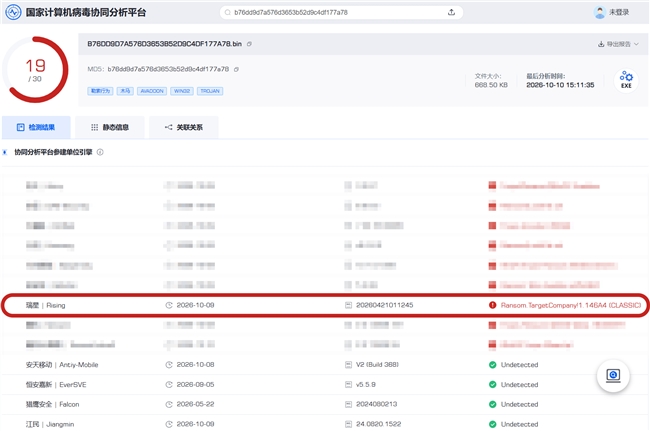Click the 安天移动 | Antiy-Mobile engine name
Viewport: 650px width, 431px height.
tap(62, 365)
